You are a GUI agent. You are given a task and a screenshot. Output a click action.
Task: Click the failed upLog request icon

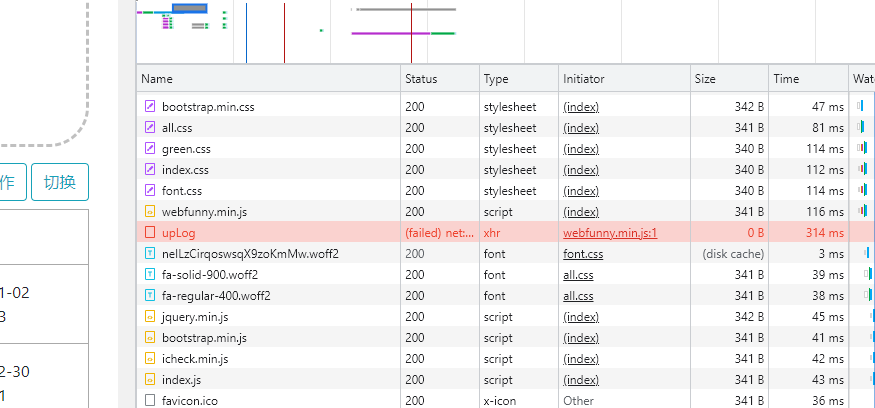coord(150,233)
